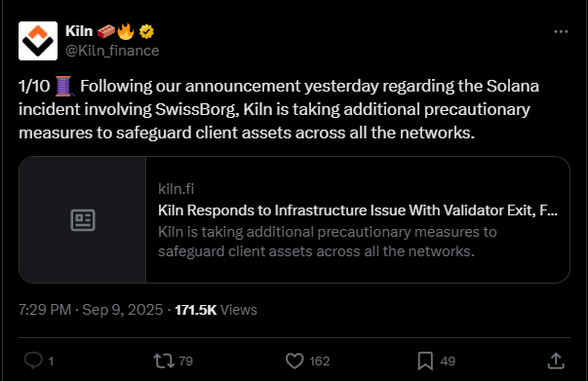
Task: Open the @Kiln_finance handle link
Action: coord(112,51)
